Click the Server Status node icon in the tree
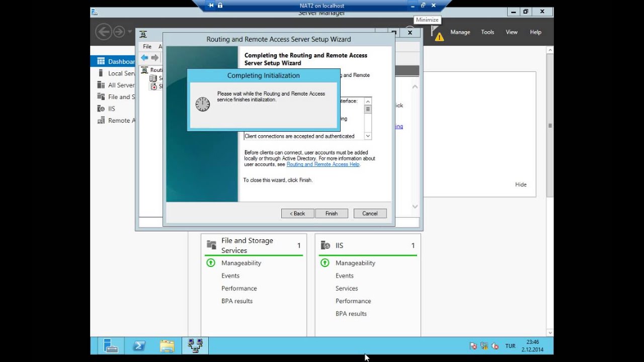 tap(153, 78)
